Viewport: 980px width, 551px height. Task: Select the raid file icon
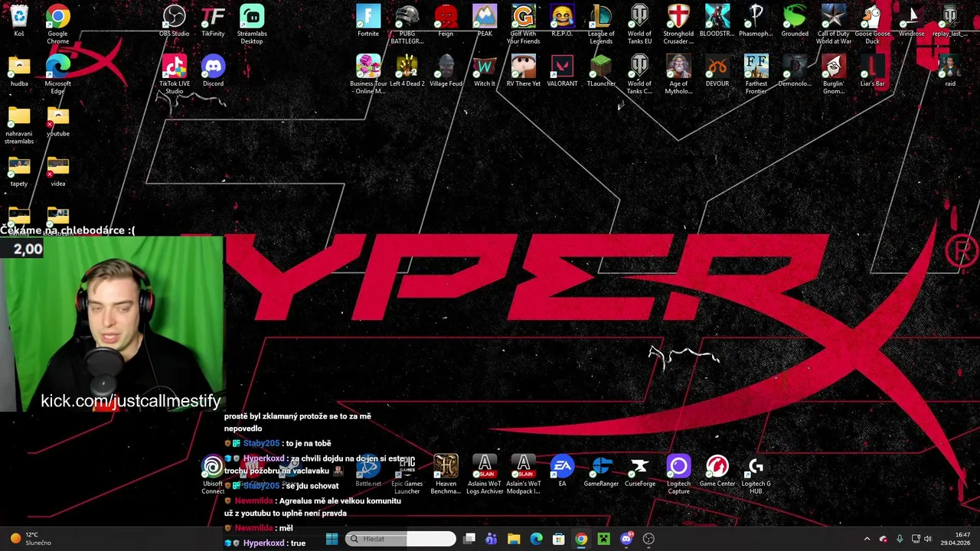pos(950,71)
